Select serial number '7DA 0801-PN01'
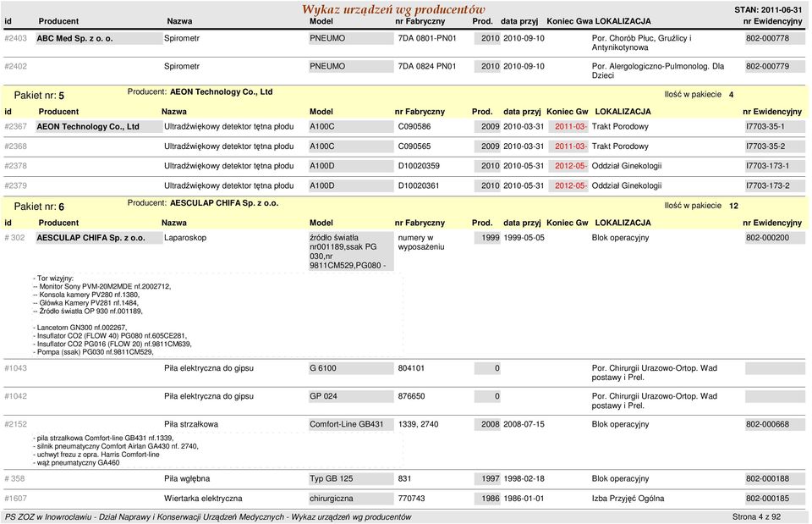Viewport: 812px width, 524px height. pyautogui.click(x=427, y=38)
